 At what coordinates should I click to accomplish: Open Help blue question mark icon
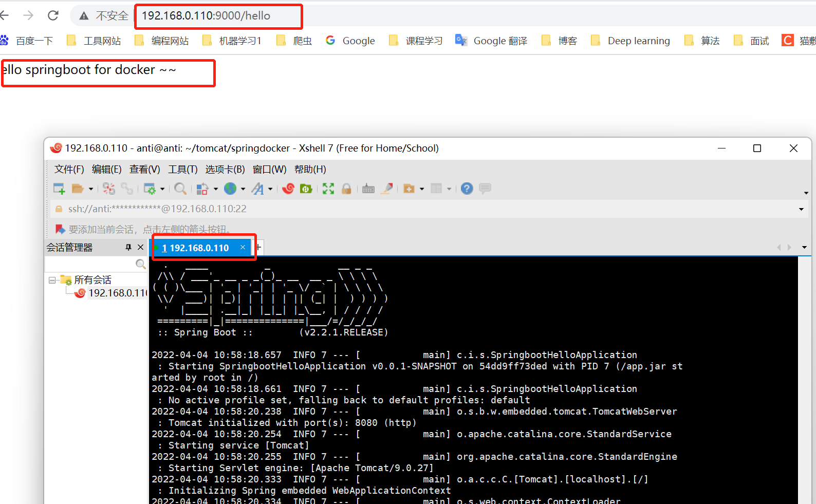coord(467,189)
